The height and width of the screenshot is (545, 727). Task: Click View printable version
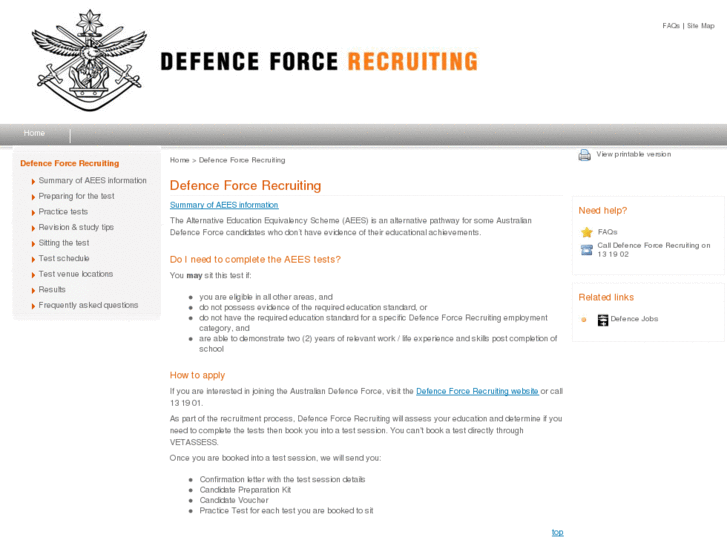(633, 154)
